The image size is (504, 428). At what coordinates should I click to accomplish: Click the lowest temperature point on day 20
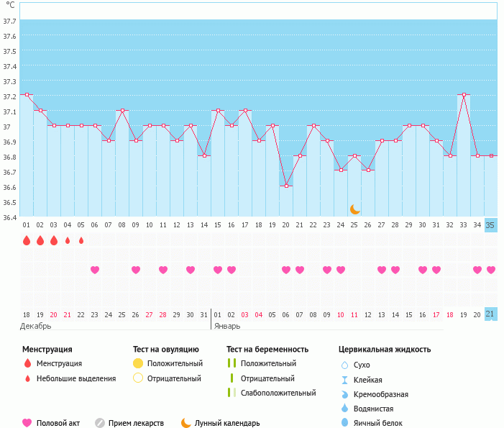tap(286, 186)
